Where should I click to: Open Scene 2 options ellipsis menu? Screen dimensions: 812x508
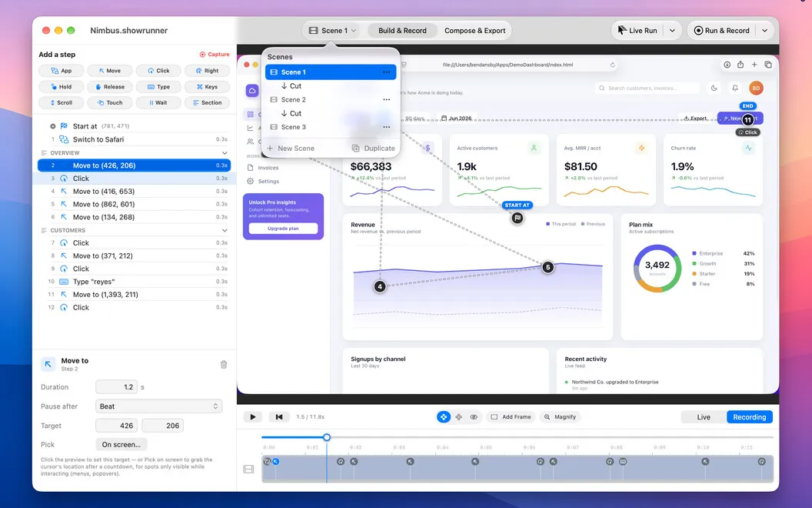386,99
